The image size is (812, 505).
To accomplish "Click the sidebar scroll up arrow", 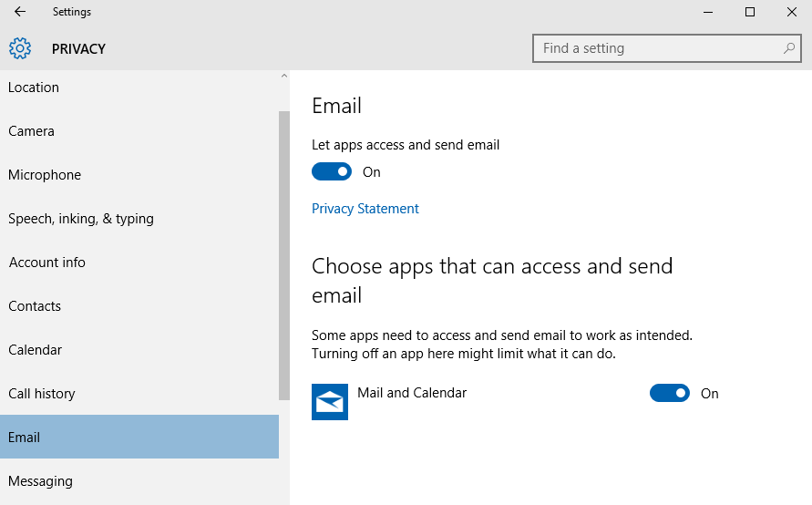I will click(x=283, y=76).
